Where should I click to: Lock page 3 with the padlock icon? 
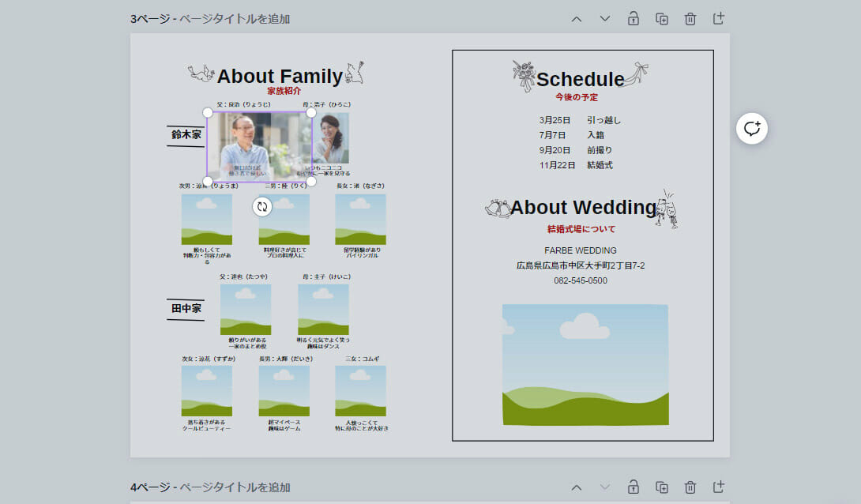(x=634, y=19)
